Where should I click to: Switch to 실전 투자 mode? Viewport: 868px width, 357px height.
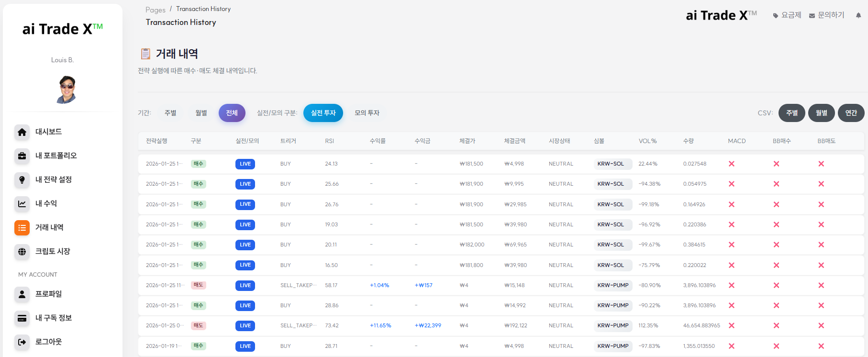[x=323, y=113]
